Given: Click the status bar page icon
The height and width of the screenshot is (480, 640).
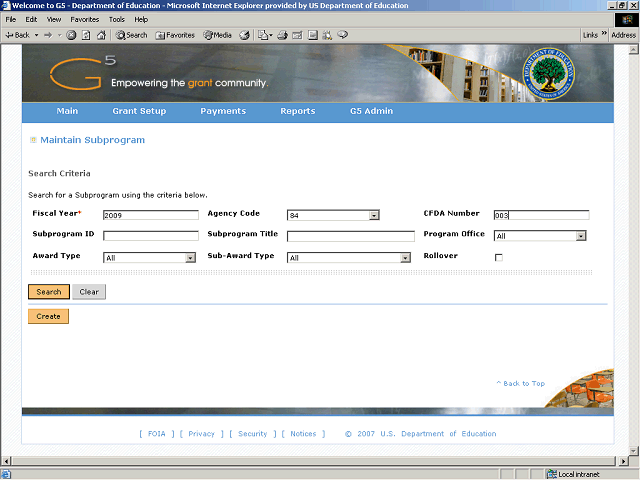Looking at the screenshot, I should [6, 474].
